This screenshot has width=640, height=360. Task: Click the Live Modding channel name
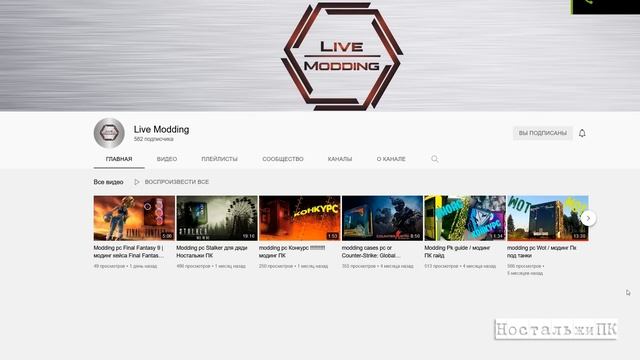point(161,129)
